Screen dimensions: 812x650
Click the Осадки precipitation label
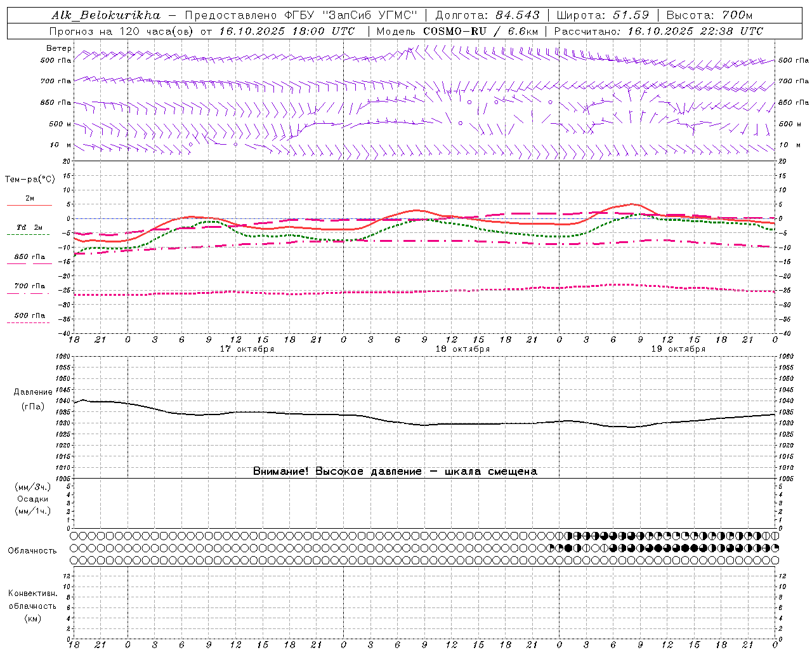(x=33, y=500)
